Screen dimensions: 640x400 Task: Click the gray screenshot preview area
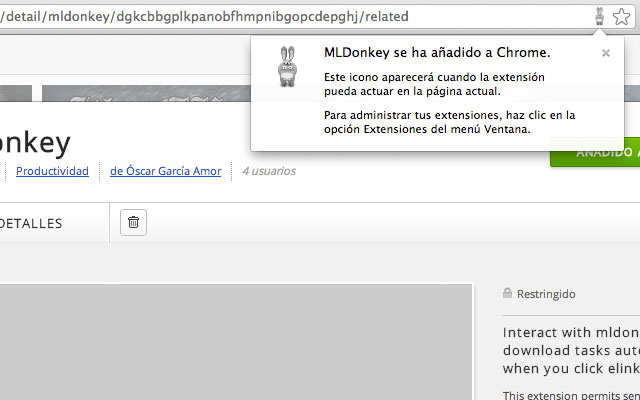pos(236,342)
